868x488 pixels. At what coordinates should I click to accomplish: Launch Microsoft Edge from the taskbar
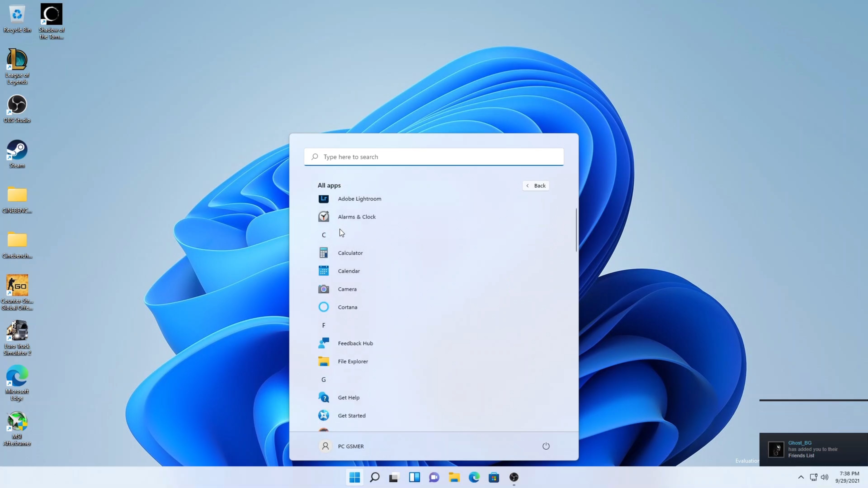[474, 477]
